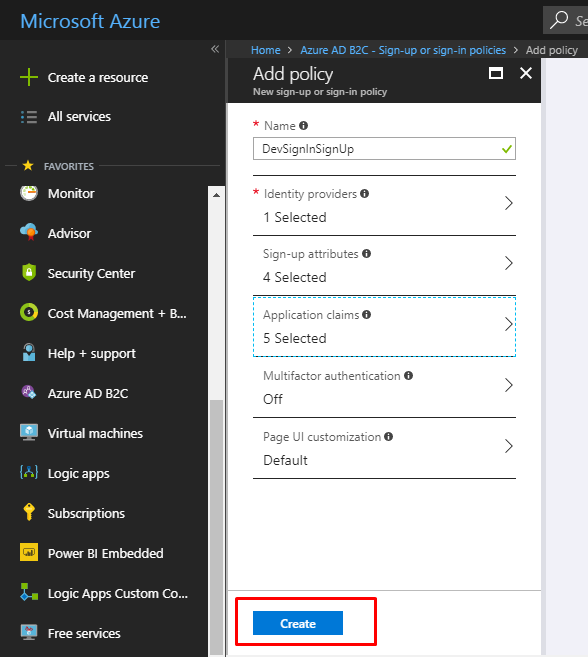
Task: Click the '1 Selected' identity providers value
Action: pyautogui.click(x=295, y=217)
